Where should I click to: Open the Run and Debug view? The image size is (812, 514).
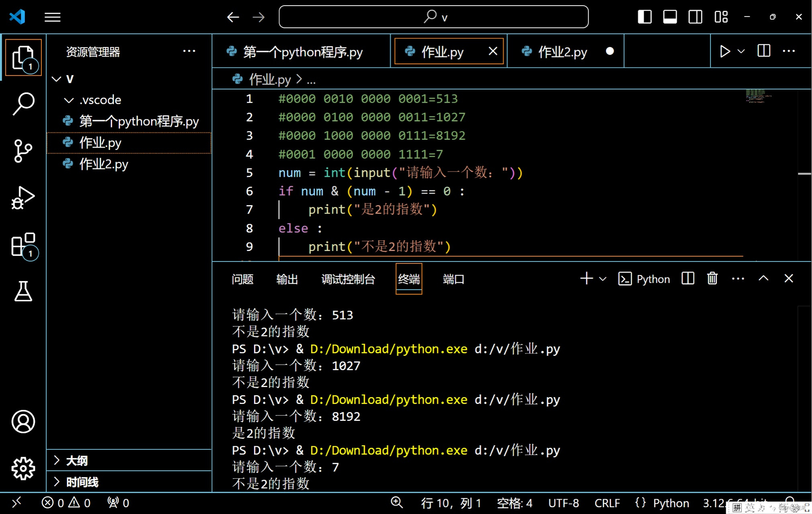point(23,198)
